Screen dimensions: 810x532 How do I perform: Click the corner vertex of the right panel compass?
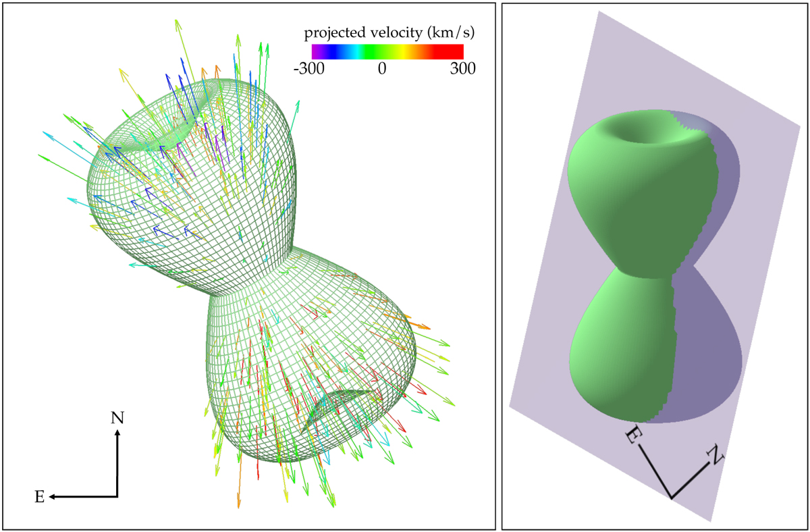point(672,498)
